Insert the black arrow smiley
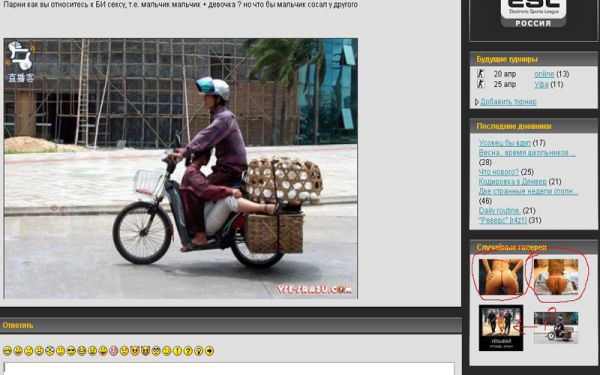Image resolution: width=600 pixels, height=375 pixels. pos(209,351)
